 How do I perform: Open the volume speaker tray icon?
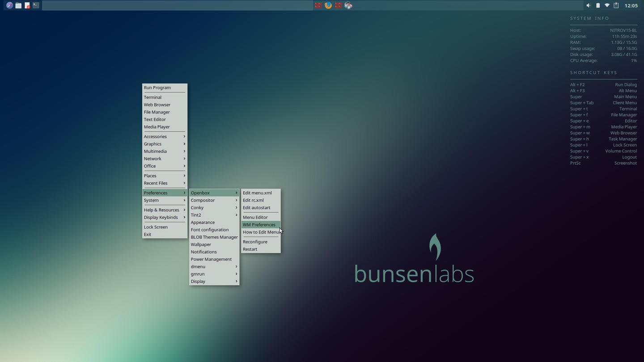coord(589,5)
